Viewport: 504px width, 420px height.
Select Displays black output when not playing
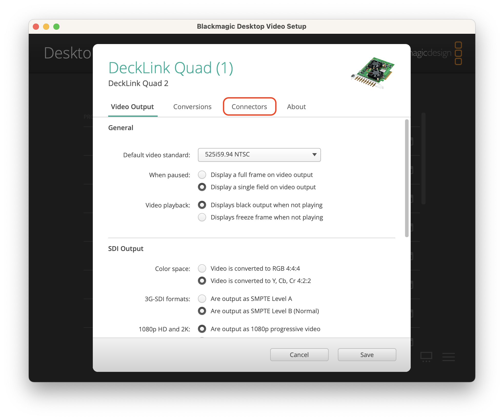[202, 205]
